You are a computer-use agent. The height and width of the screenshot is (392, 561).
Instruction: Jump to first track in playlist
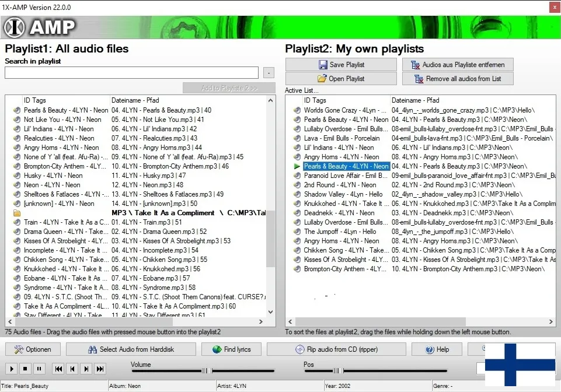(58, 369)
